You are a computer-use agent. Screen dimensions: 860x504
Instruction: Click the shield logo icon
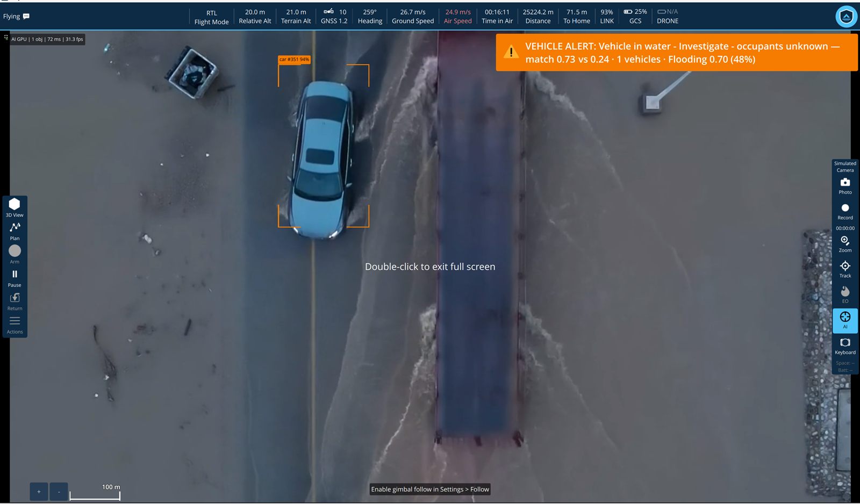(x=846, y=17)
